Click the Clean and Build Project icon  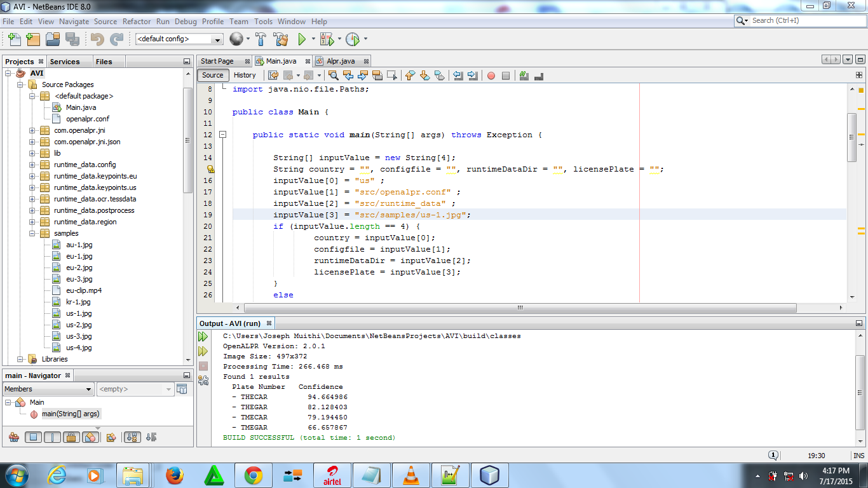click(x=281, y=39)
